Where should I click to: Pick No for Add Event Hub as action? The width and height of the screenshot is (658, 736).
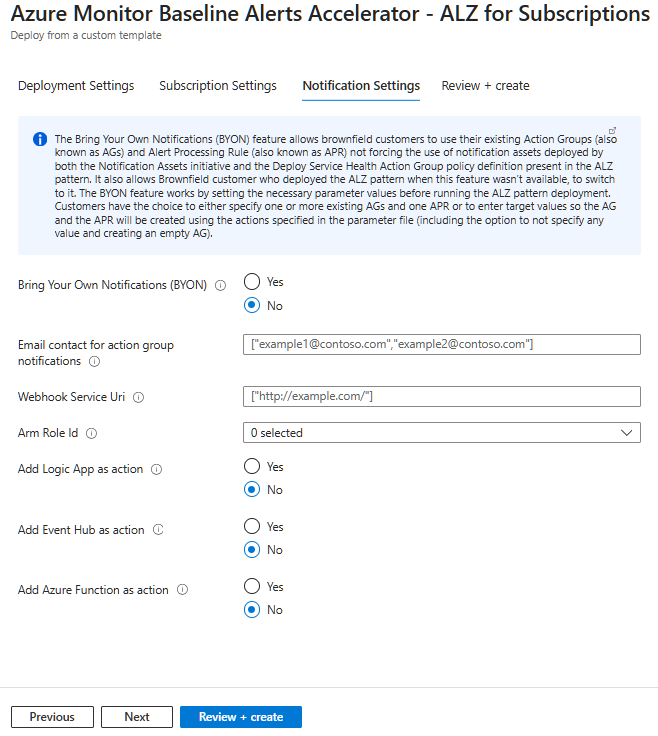pyautogui.click(x=252, y=550)
